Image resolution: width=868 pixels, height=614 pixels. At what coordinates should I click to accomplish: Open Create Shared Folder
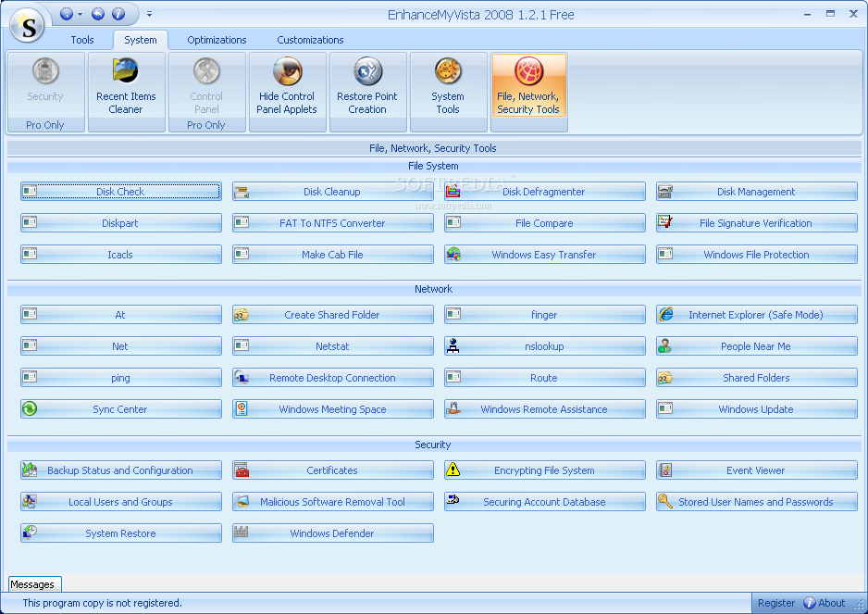pos(333,314)
